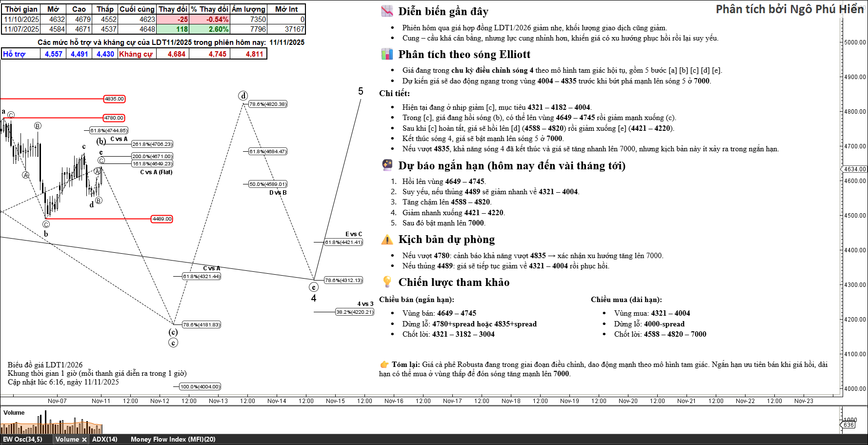Click the warning triangle icon beside Kịch bản dự phòng
The width and height of the screenshot is (868, 445).
pos(387,240)
